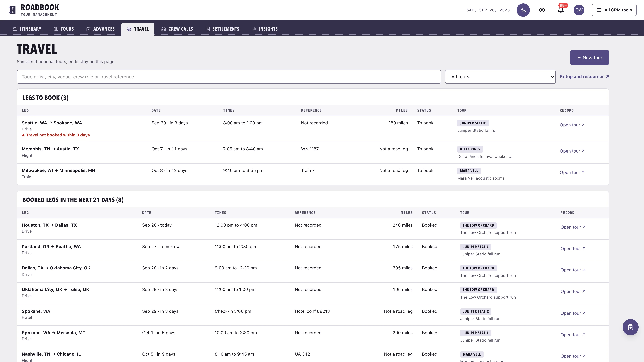Open tour for Spokane hotel row
Image resolution: width=644 pixels, height=362 pixels.
click(573, 313)
